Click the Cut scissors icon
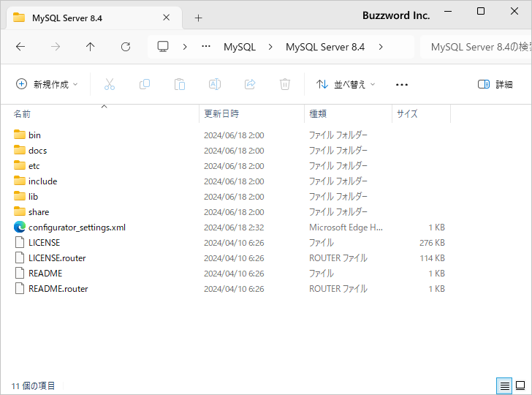This screenshot has height=395, width=532. pos(110,84)
